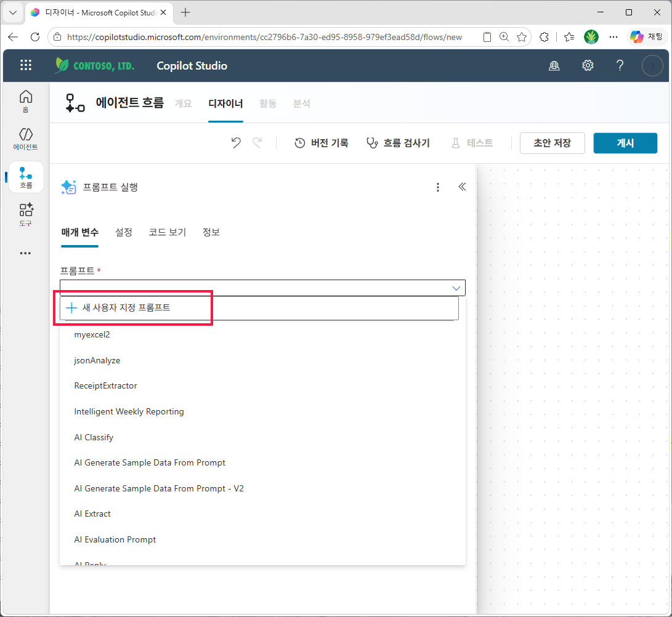Open browser settings and more ellipsis
672x617 pixels.
click(x=613, y=38)
